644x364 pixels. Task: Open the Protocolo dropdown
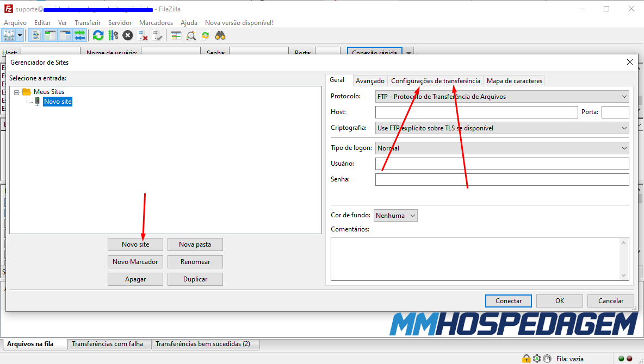point(502,97)
